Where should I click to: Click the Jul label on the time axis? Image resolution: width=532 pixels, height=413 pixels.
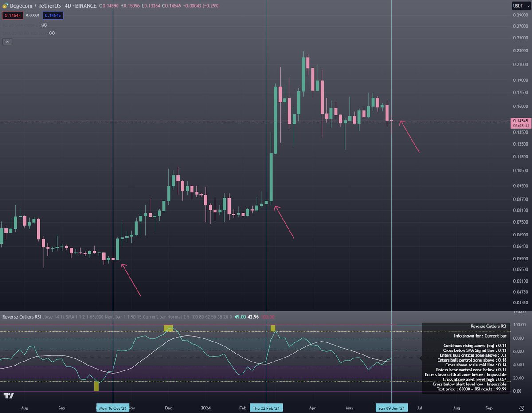pyautogui.click(x=419, y=408)
